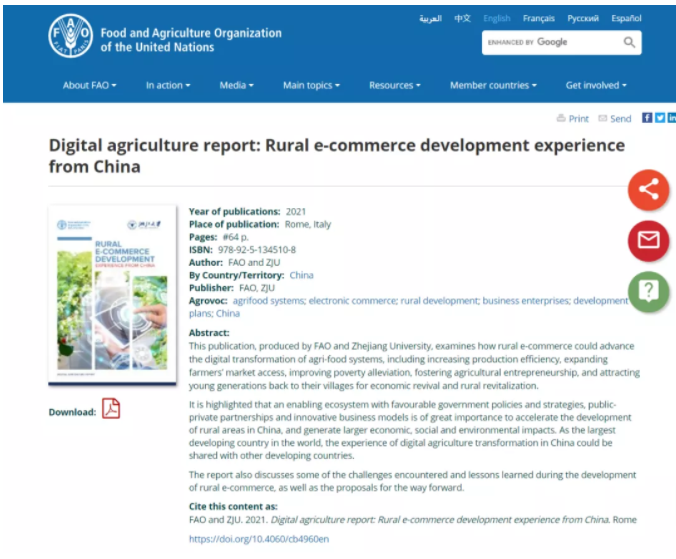Viewport: 676px width, 559px height.
Task: Click the red envelope mail button
Action: [648, 240]
